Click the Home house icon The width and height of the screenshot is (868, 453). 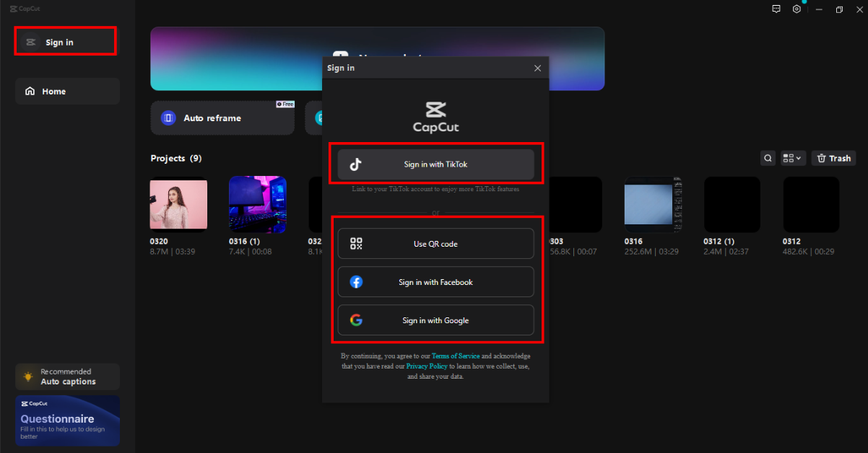[x=30, y=92]
